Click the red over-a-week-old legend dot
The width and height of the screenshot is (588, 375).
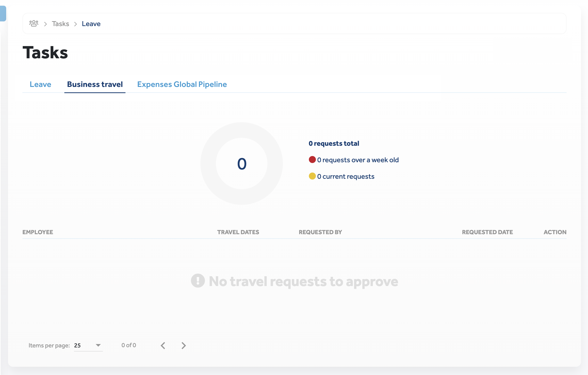[312, 160]
